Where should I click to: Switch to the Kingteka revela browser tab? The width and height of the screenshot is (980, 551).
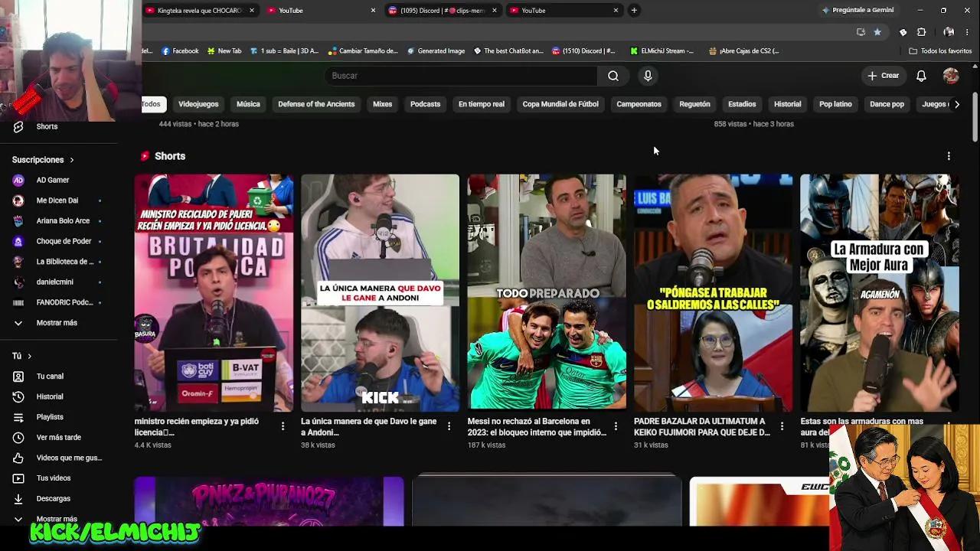pos(199,11)
